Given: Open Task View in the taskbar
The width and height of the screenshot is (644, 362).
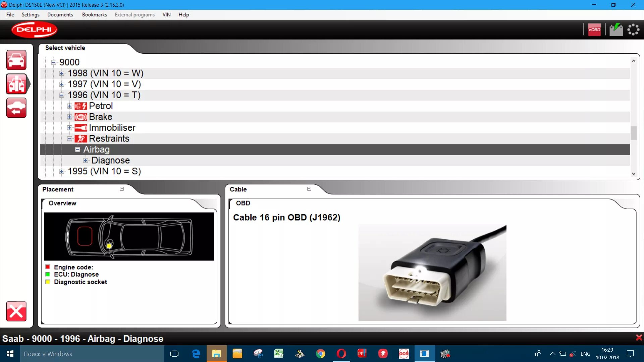Looking at the screenshot, I should click(x=174, y=354).
